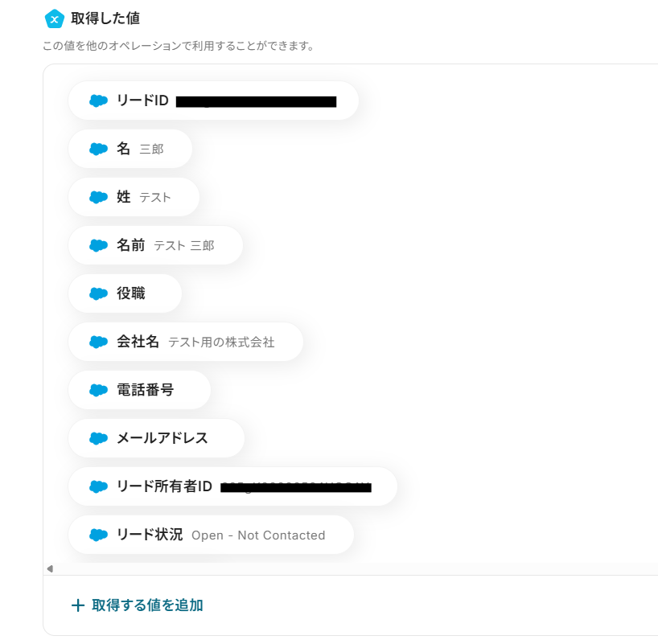Click the Salesforce icon next to 姓
This screenshot has height=644, width=658.
tap(98, 197)
